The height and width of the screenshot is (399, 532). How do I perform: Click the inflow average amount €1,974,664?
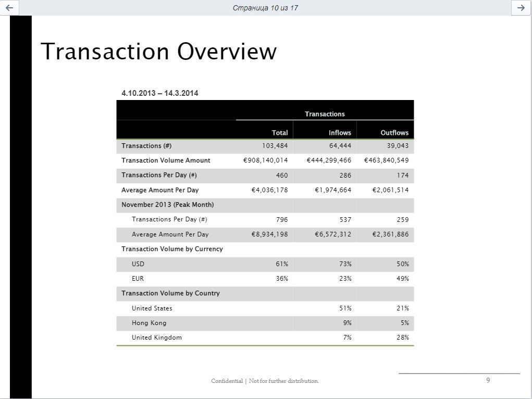[x=333, y=190]
